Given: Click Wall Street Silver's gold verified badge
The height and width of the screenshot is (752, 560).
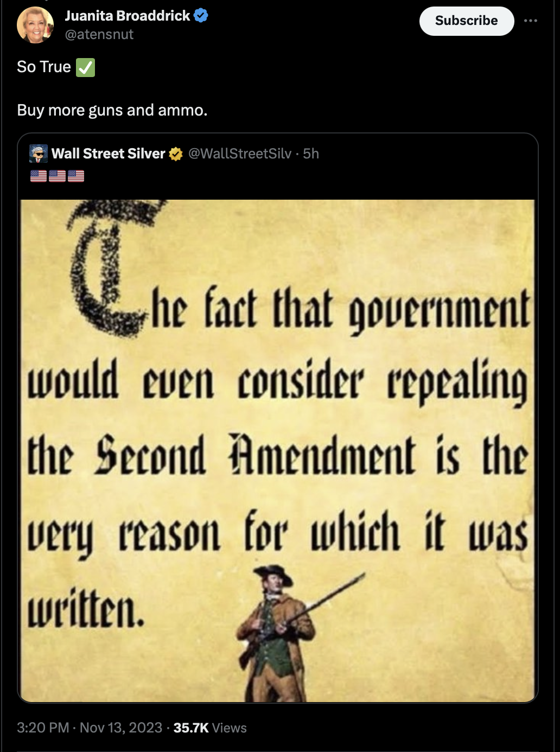Looking at the screenshot, I should (176, 154).
